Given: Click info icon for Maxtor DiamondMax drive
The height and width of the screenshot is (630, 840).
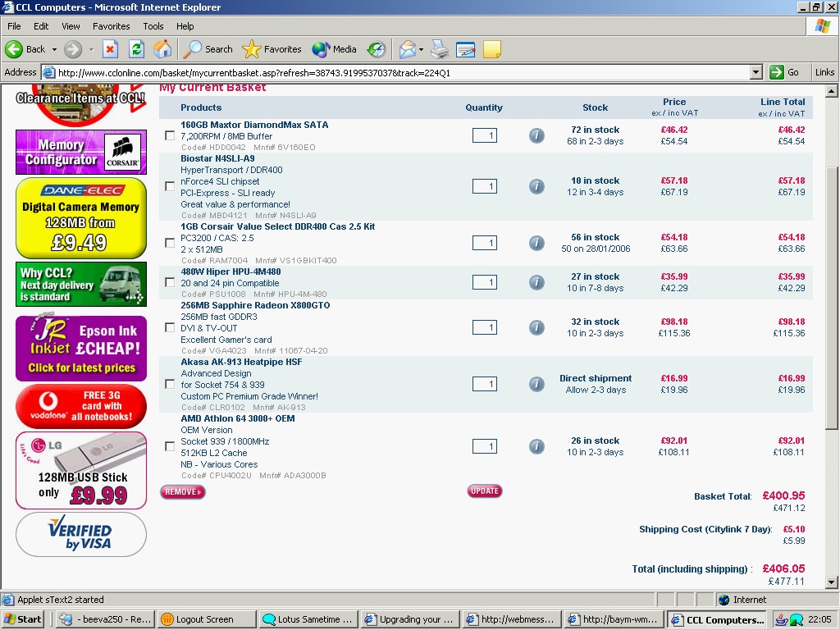Looking at the screenshot, I should coord(536,135).
